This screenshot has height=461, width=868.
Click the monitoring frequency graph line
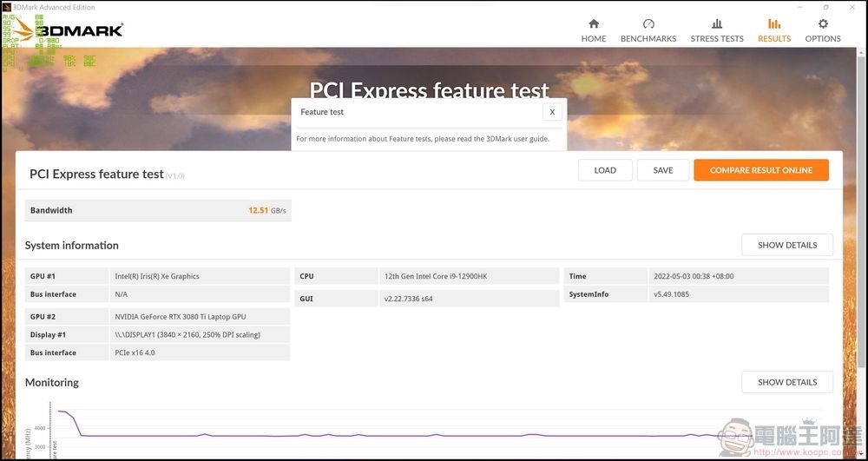point(387,436)
